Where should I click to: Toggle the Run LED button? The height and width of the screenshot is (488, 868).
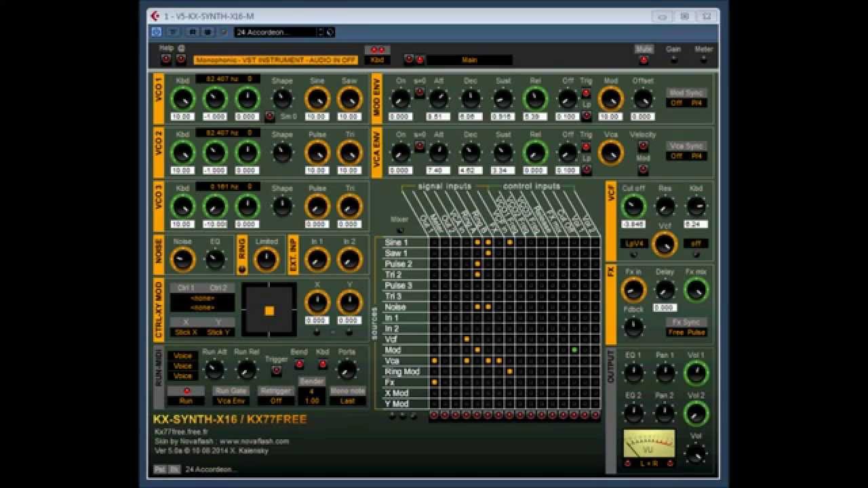click(186, 391)
